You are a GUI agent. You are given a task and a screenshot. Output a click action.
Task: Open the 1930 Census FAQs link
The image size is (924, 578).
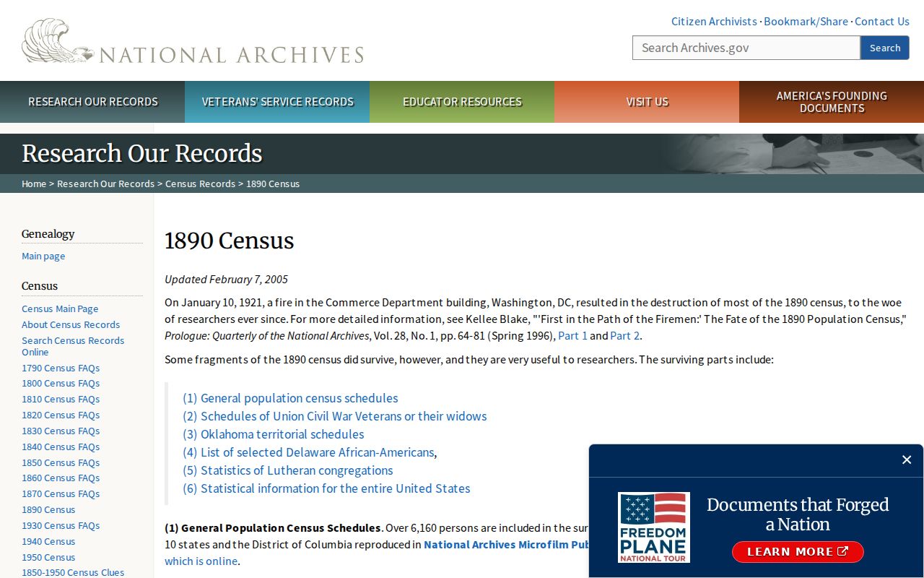61,525
